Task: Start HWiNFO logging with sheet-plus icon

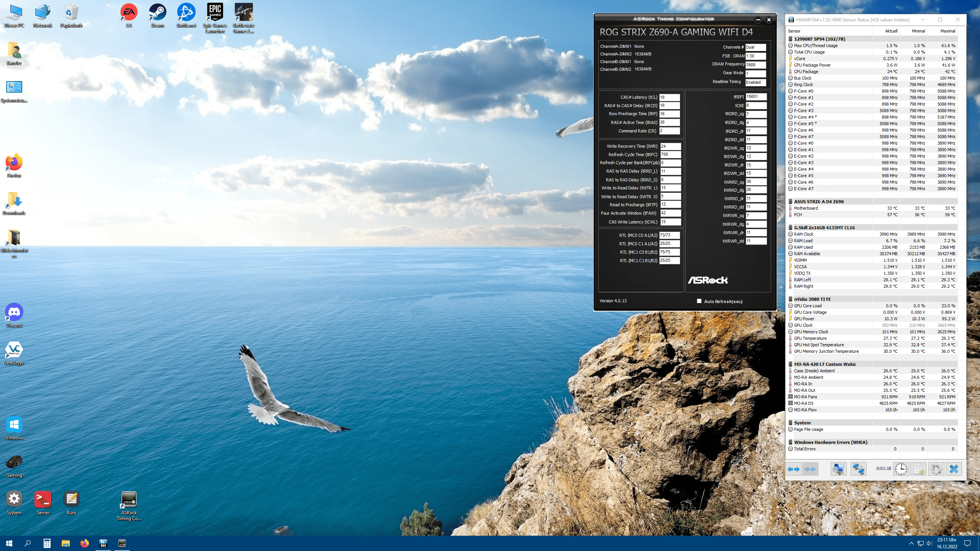Action: coord(918,469)
